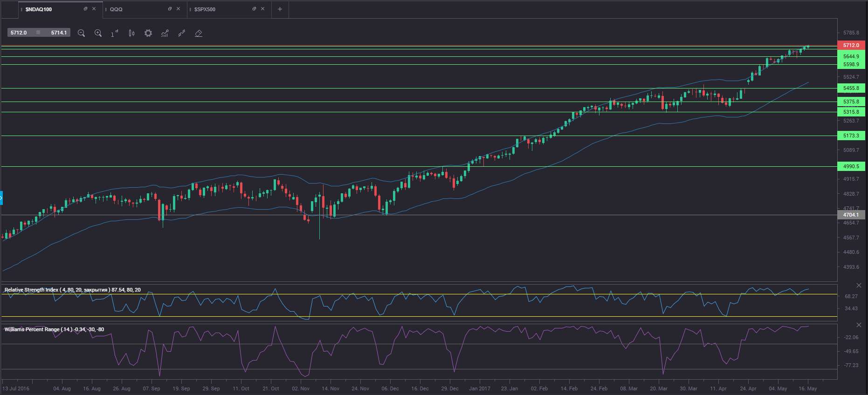Detach the $NDAQ100 tab into a window
This screenshot has width=868, height=395.
[x=85, y=9]
